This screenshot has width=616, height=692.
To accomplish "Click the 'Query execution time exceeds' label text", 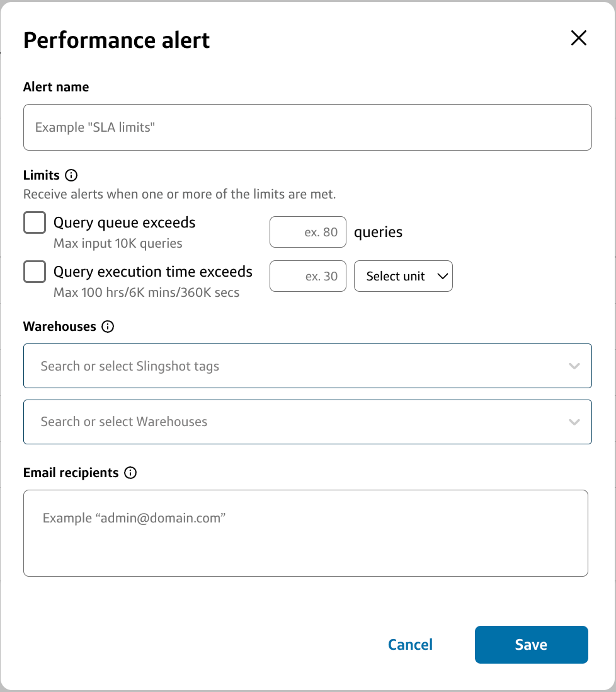I will (153, 272).
